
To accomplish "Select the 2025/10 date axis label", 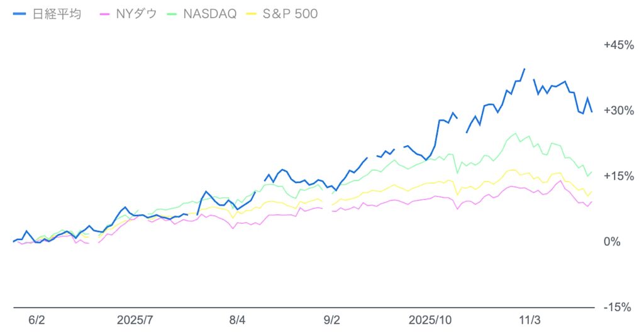I will click(x=430, y=320).
